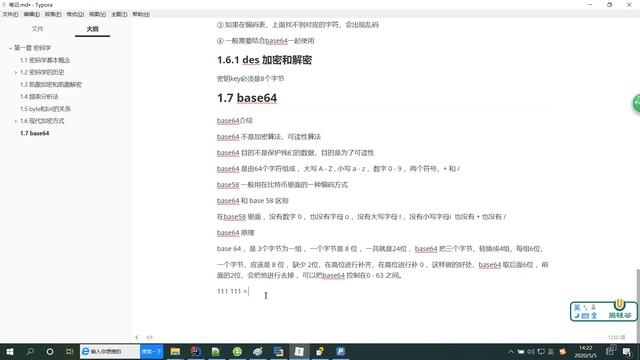640x360 pixels.
Task: Click the 搜索一下 taskbar button
Action: tap(151, 351)
